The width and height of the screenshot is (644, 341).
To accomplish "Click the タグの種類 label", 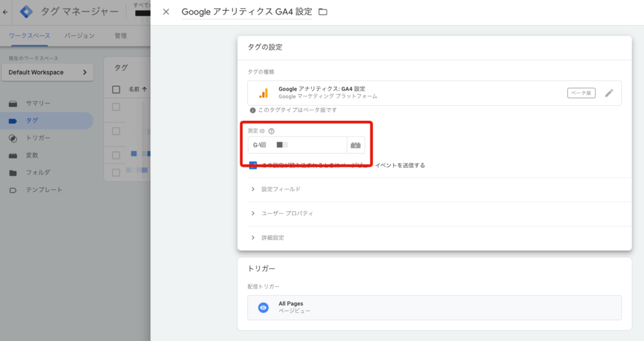I will coord(261,72).
